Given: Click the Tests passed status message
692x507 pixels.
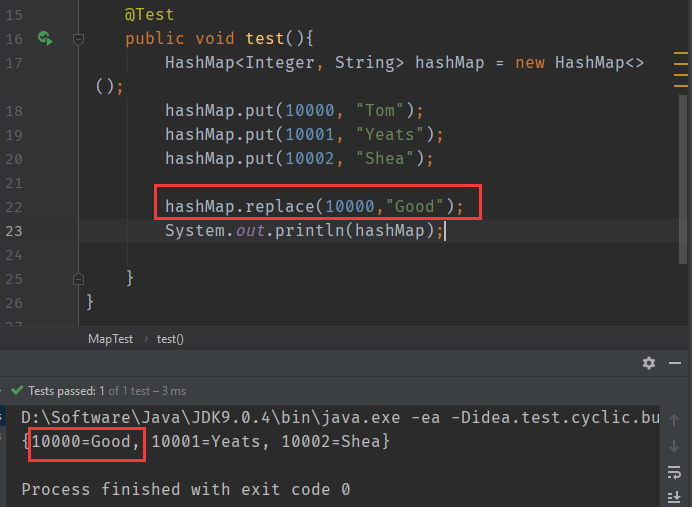Looking at the screenshot, I should [x=107, y=391].
